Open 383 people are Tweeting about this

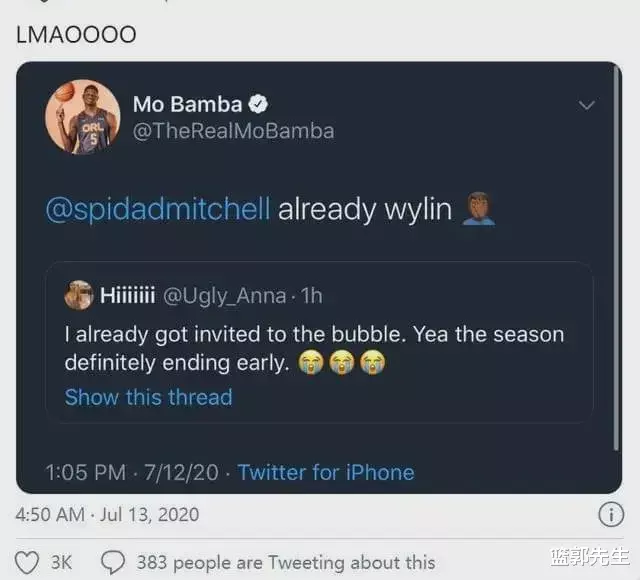pos(286,562)
